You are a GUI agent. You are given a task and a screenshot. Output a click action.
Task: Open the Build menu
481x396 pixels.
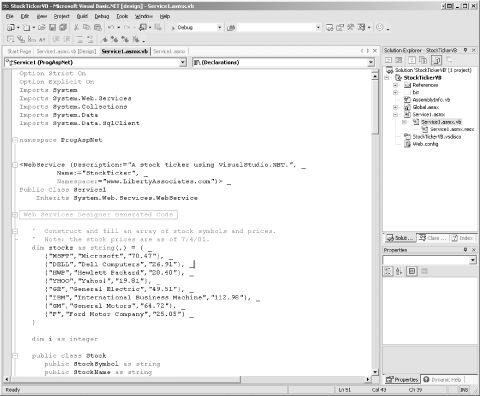tap(82, 16)
